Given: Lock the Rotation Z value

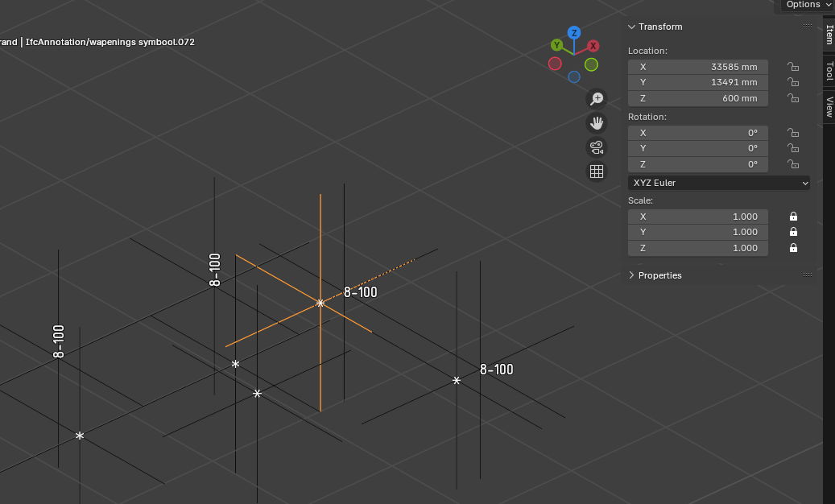Looking at the screenshot, I should (x=793, y=164).
